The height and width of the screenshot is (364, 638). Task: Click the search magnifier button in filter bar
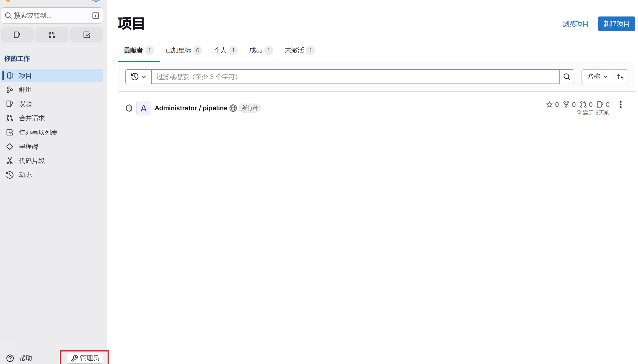click(x=566, y=77)
